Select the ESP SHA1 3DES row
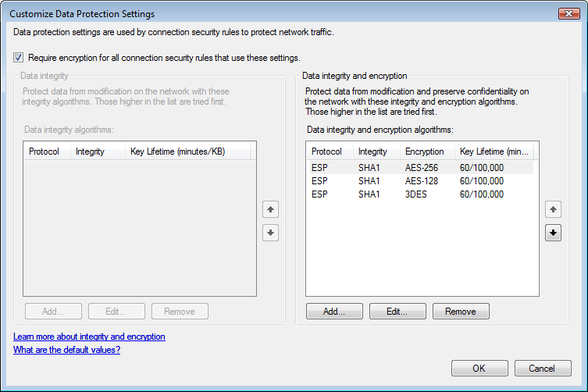Screen dimensions: 588x392 pyautogui.click(x=420, y=194)
